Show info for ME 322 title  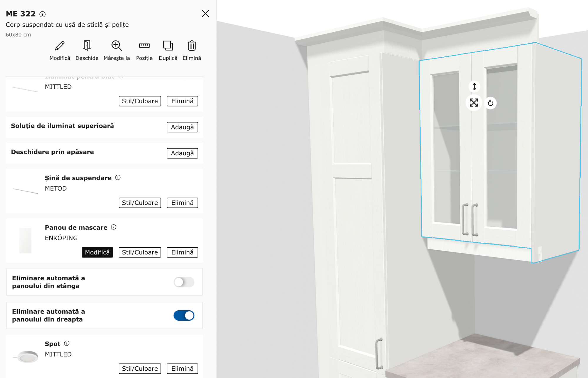43,14
